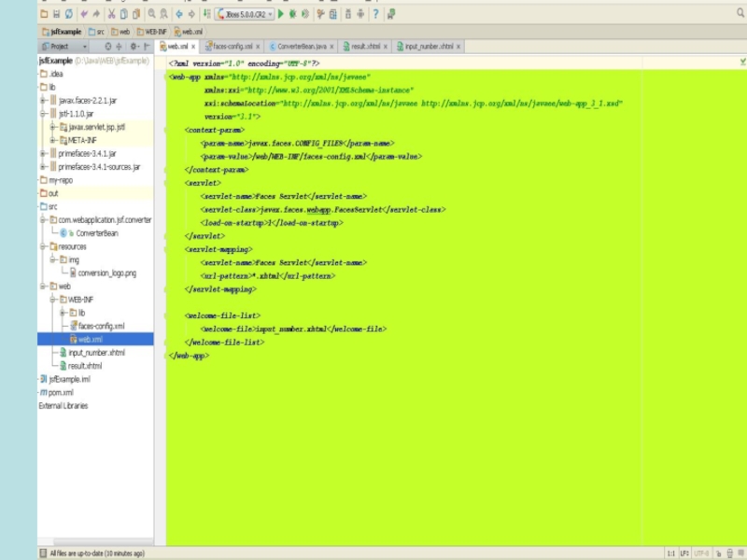
Task: Collapse the WEB-INF folder in tree
Action: click(x=53, y=300)
